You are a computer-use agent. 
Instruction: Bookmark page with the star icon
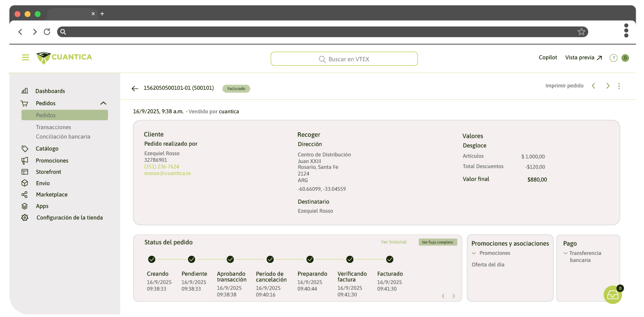point(581,32)
